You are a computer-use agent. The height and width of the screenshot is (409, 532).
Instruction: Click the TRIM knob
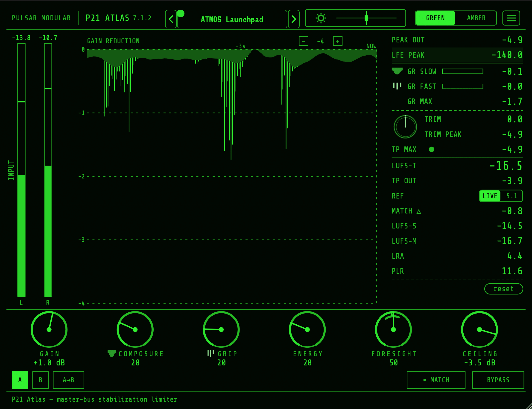pos(405,127)
